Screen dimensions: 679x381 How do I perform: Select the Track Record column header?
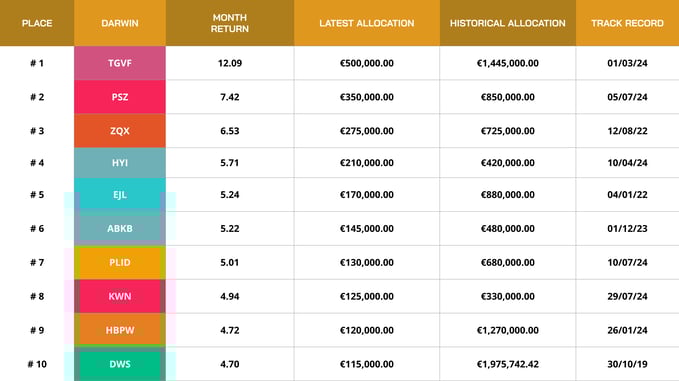pyautogui.click(x=627, y=23)
